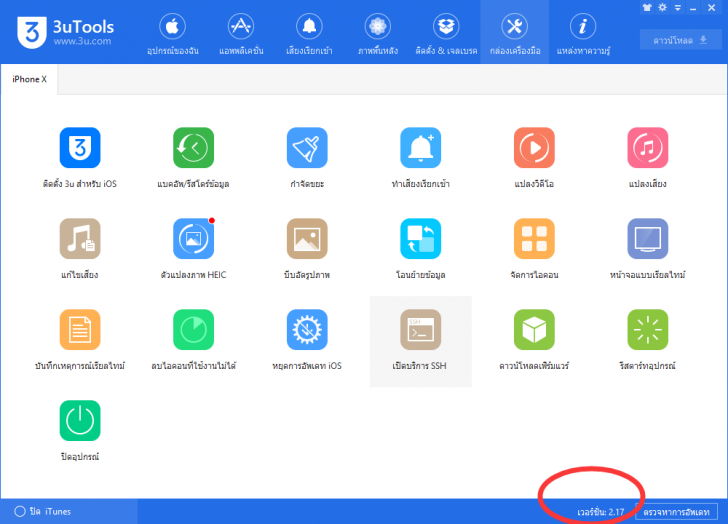Click the Download button at top right
This screenshot has width=728, height=524.
[681, 40]
